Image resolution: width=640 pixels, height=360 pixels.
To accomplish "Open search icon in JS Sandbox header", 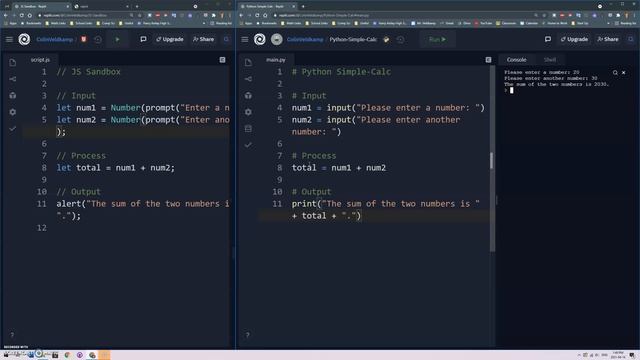I will point(226,40).
